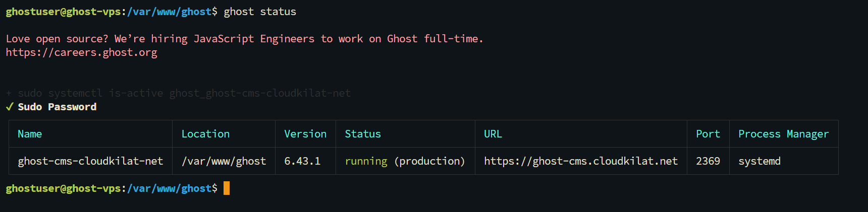868x212 pixels.
Task: Click the green 'running' status word
Action: [x=366, y=161]
